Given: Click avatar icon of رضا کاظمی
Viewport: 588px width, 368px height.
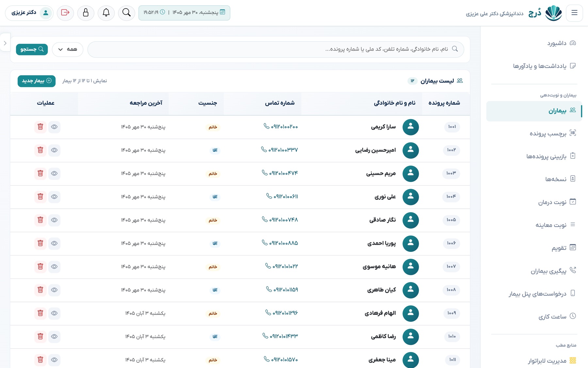Looking at the screenshot, I should click(411, 337).
